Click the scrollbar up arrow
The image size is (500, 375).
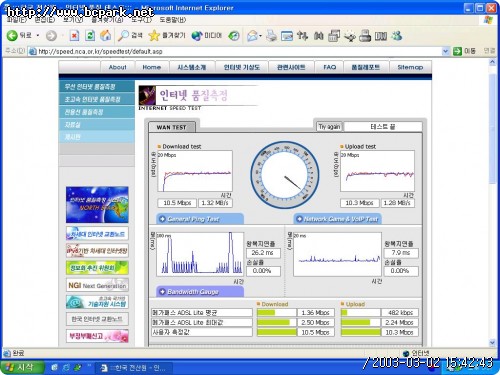click(x=493, y=62)
